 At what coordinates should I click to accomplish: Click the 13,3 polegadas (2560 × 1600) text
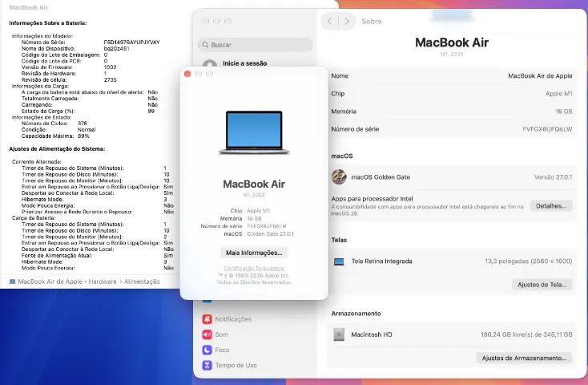coord(529,261)
